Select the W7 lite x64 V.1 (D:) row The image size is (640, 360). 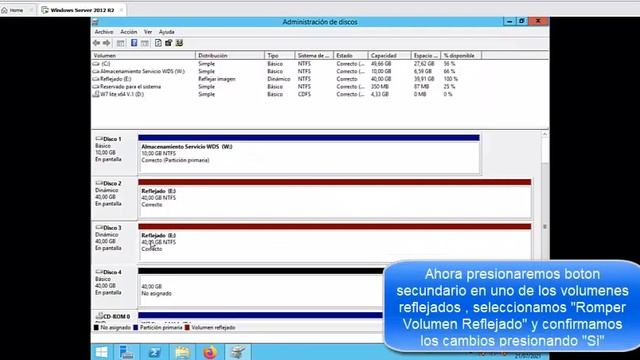286,94
